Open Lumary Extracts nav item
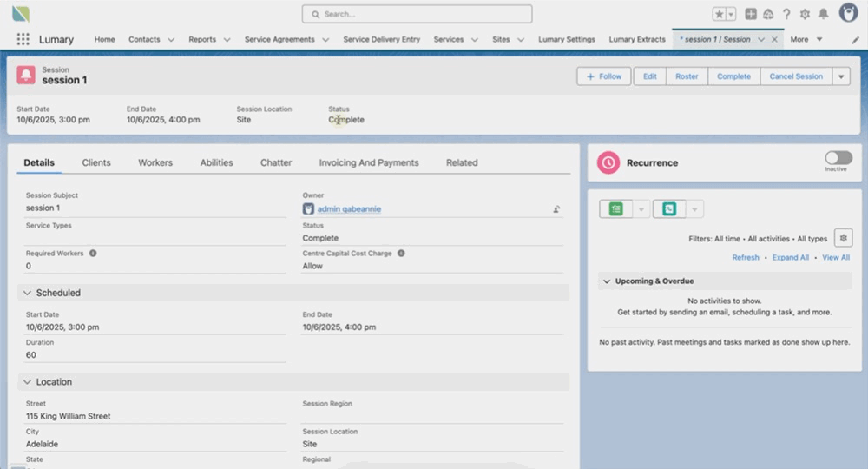This screenshot has width=868, height=469. pos(637,39)
